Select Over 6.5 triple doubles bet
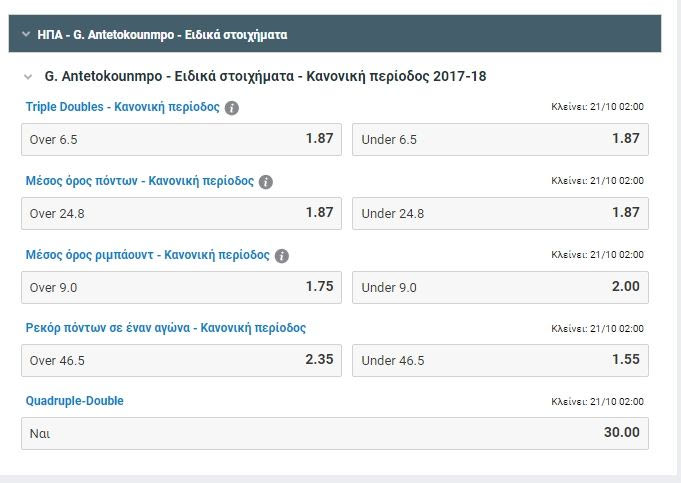Screen dimensions: 681x483 [181, 139]
